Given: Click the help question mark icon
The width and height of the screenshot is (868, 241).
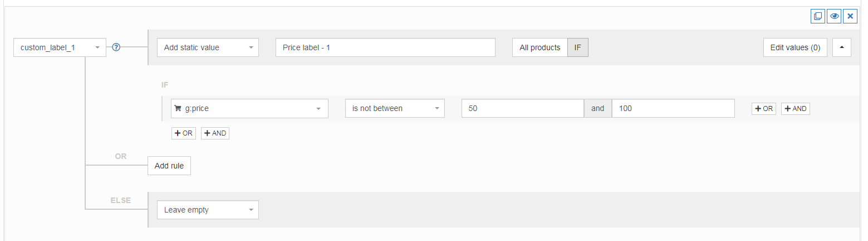Looking at the screenshot, I should pyautogui.click(x=116, y=47).
